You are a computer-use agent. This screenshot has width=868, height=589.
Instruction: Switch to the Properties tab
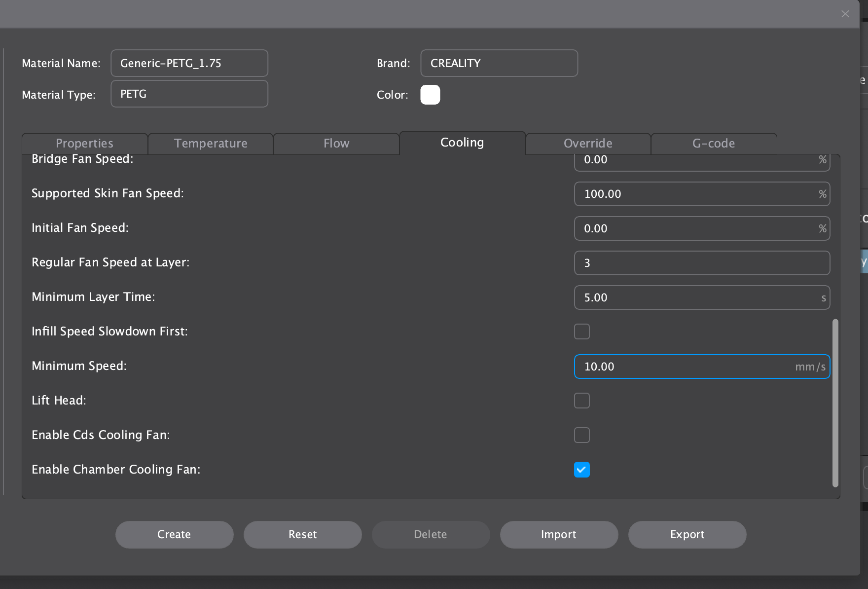[x=85, y=144]
